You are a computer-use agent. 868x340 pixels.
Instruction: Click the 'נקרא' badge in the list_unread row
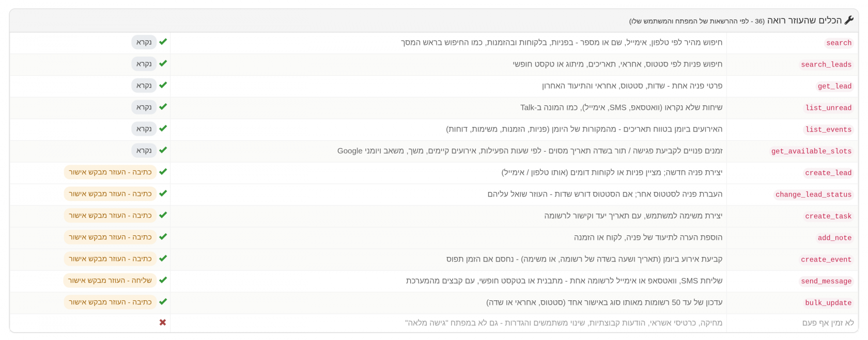(144, 107)
